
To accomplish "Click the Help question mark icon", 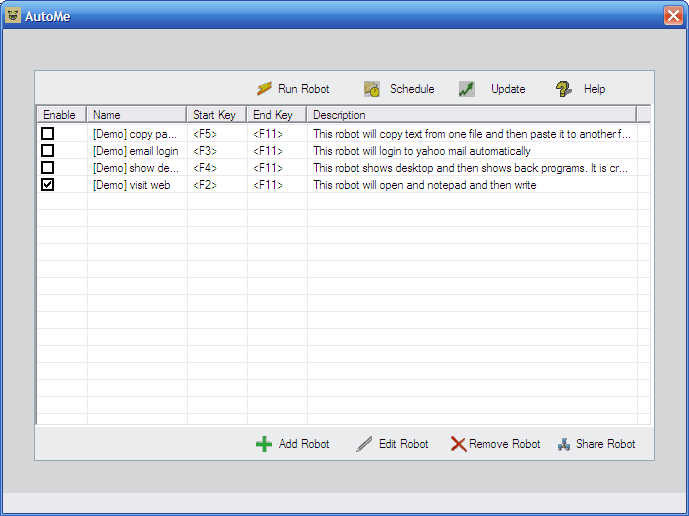I will 563,89.
